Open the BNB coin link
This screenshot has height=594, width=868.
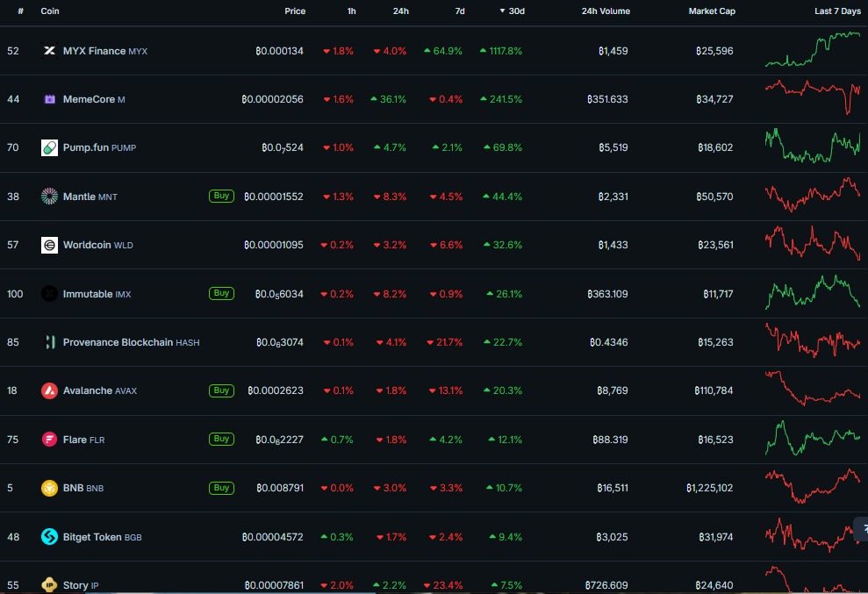coord(83,488)
